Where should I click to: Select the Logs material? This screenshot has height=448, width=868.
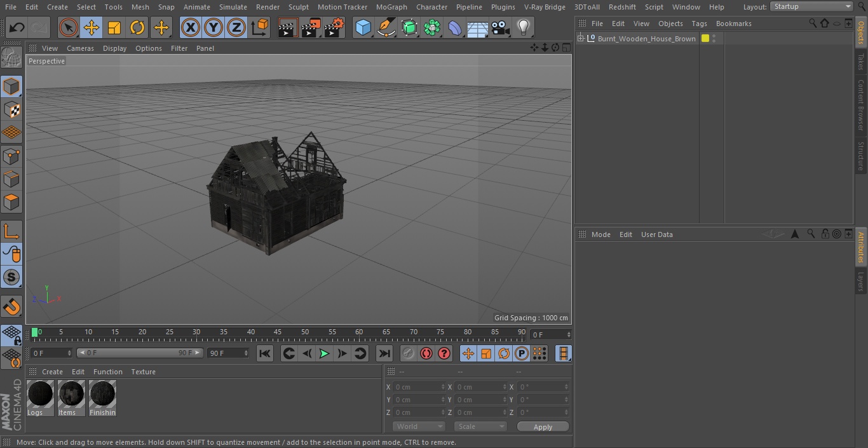[40, 398]
